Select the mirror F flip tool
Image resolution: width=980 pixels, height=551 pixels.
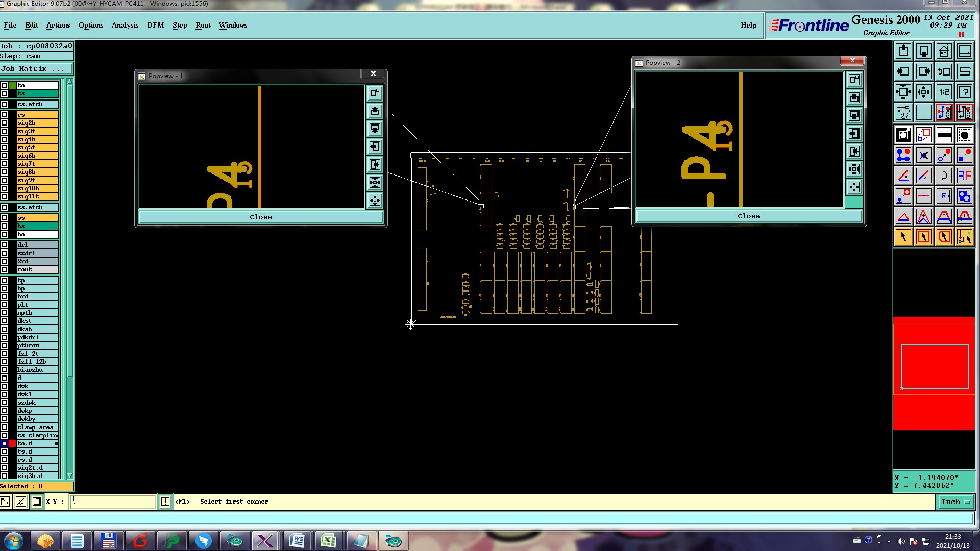pyautogui.click(x=964, y=176)
